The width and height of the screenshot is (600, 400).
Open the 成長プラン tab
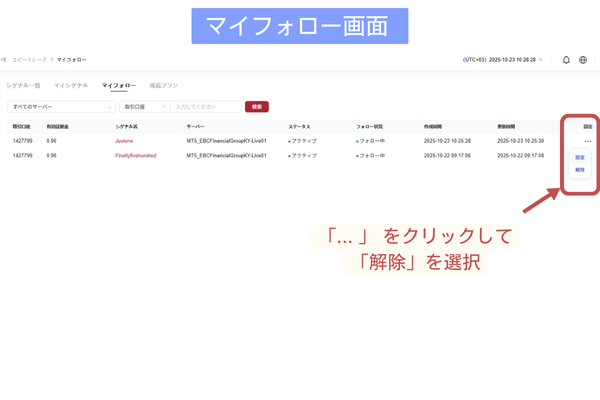click(x=163, y=86)
